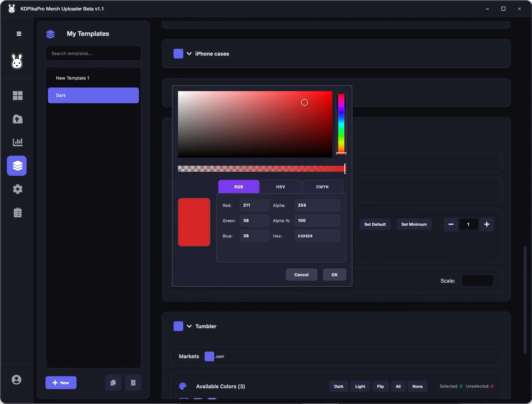Click the duplicate template icon
Image resolution: width=532 pixels, height=404 pixels.
(113, 383)
